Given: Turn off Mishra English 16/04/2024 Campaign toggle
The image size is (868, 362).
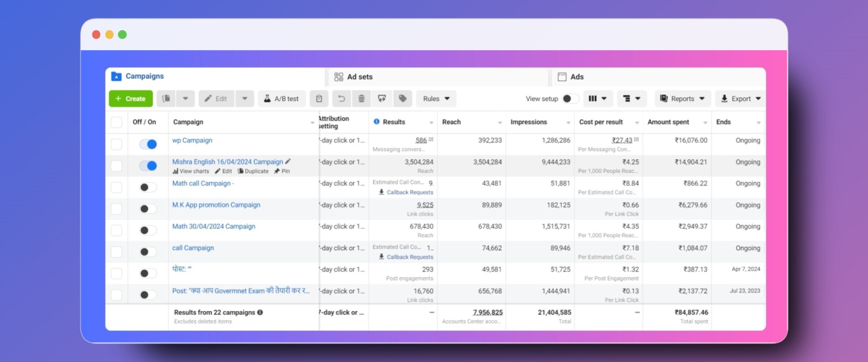Looking at the screenshot, I should [x=148, y=166].
